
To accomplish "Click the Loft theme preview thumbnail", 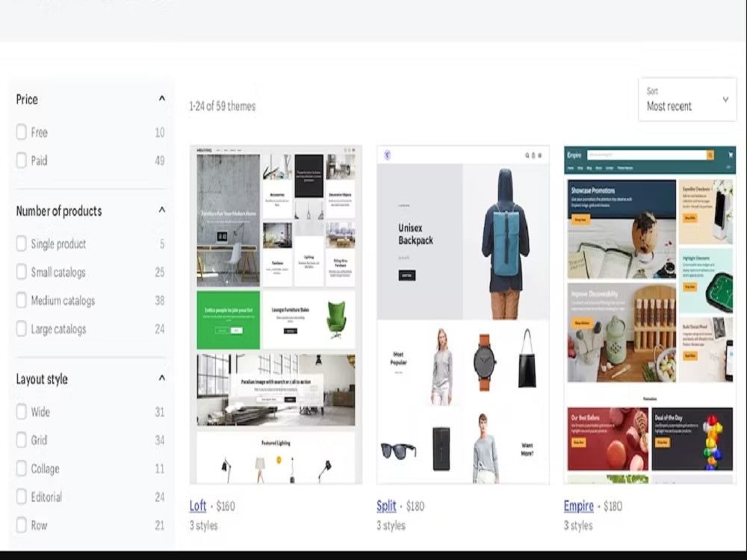I will coord(276,314).
